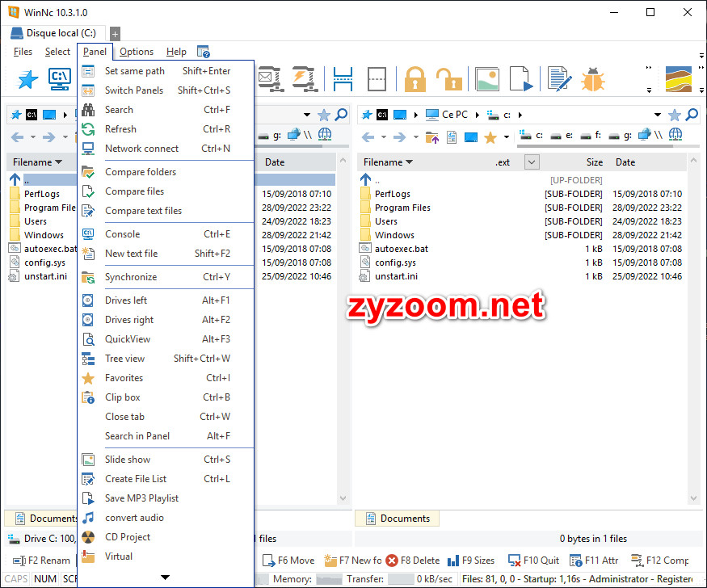Click the open padlock decrypt icon
This screenshot has height=588, width=707.
[448, 79]
